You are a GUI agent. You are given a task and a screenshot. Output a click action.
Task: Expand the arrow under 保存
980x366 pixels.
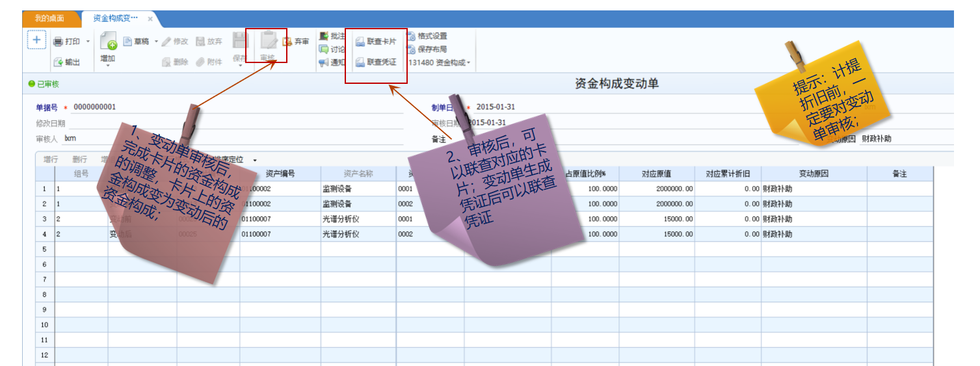(x=240, y=66)
